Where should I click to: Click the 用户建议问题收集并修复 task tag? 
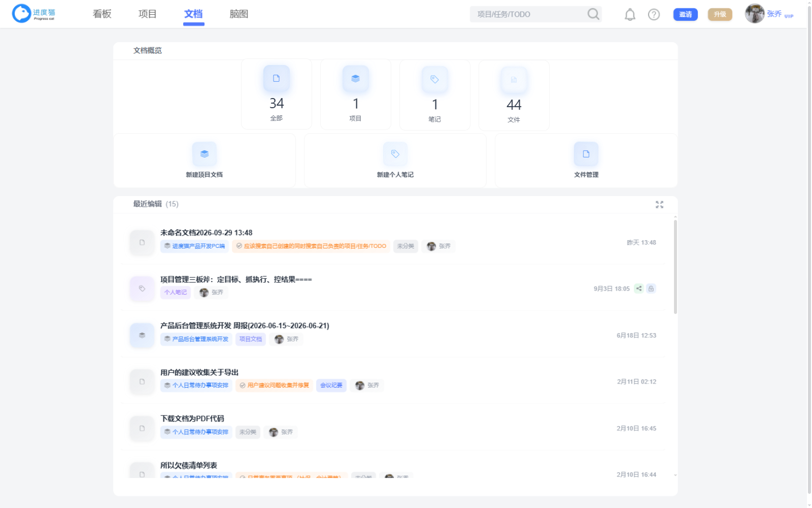pyautogui.click(x=274, y=385)
